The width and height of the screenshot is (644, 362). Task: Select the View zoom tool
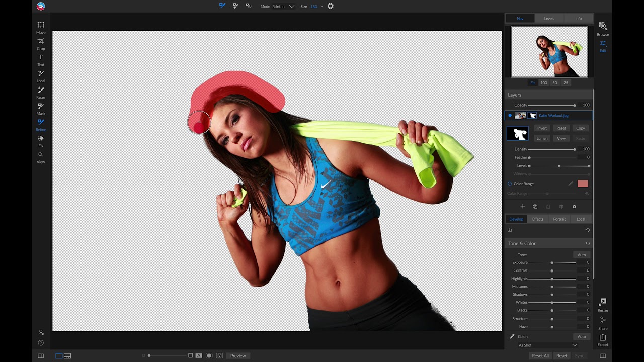pyautogui.click(x=41, y=157)
